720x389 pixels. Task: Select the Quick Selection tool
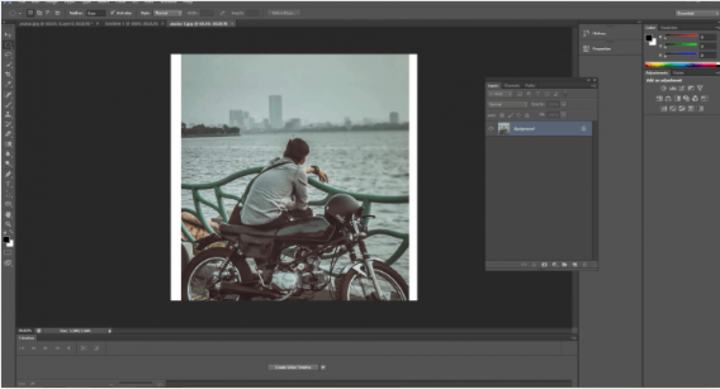8,65
